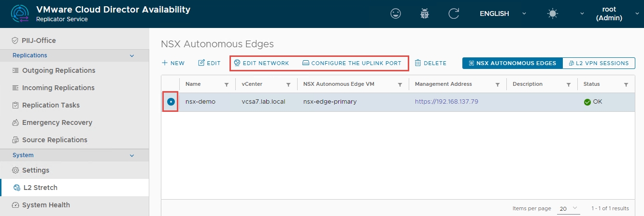Collapse the System sidebar section
This screenshot has height=216, width=644.
click(x=132, y=155)
